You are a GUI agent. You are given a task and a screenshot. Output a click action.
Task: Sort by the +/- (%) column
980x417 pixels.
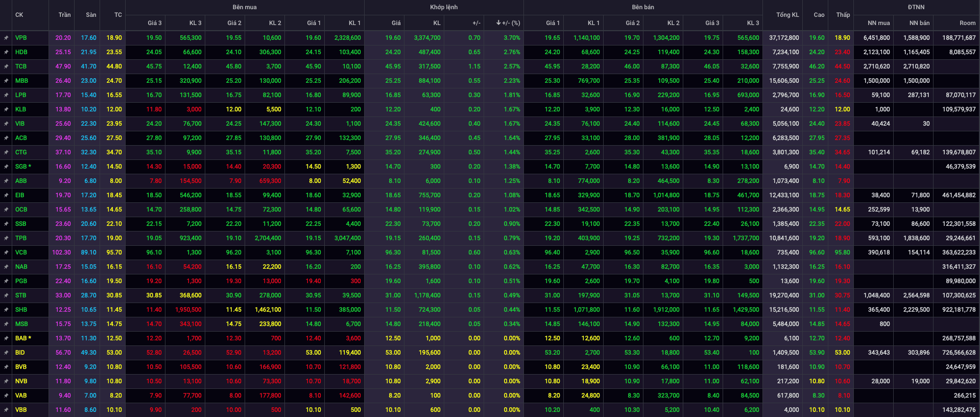coord(508,23)
